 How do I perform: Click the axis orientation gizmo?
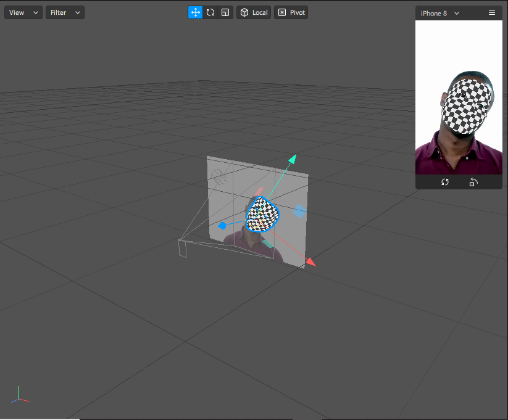(x=20, y=395)
